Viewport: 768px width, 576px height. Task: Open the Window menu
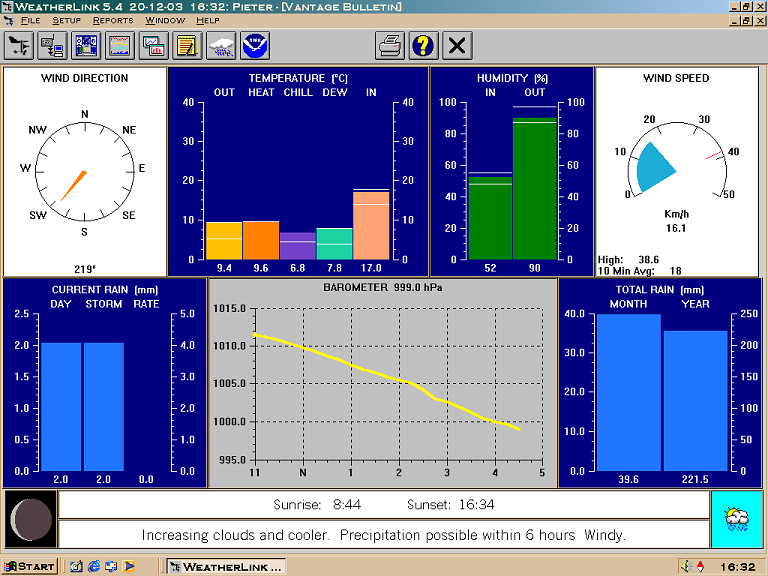[x=165, y=21]
